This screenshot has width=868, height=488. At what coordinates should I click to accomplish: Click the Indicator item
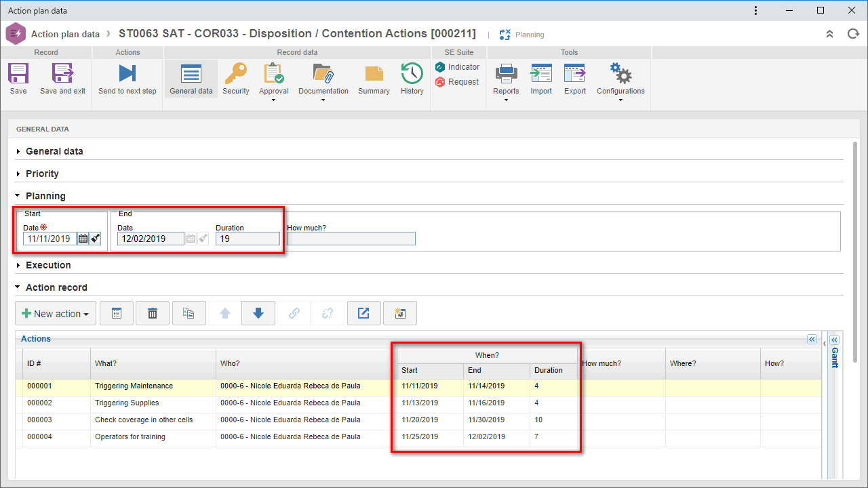point(456,67)
